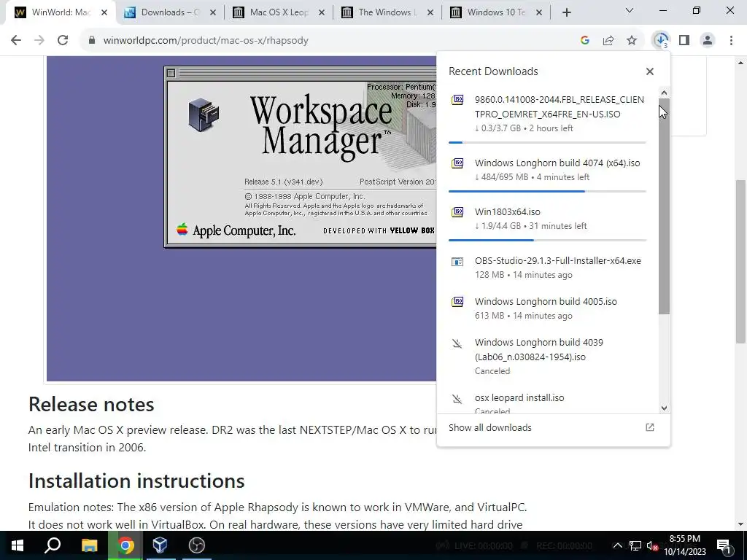Viewport: 747px width, 560px height.
Task: Click Show all downloads
Action: click(489, 427)
